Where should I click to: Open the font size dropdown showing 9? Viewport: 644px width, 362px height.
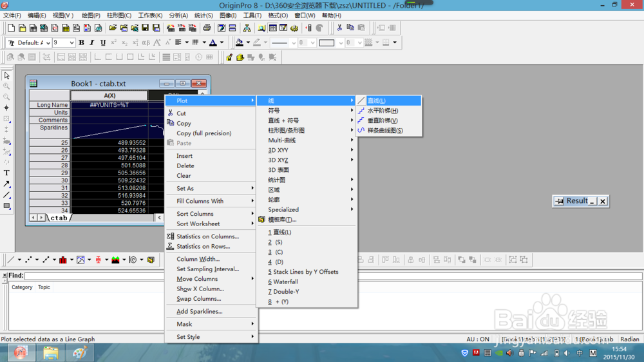pos(71,43)
